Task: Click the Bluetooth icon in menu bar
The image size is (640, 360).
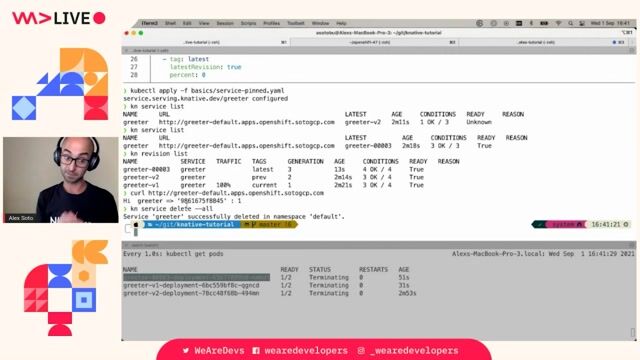Action: click(531, 23)
